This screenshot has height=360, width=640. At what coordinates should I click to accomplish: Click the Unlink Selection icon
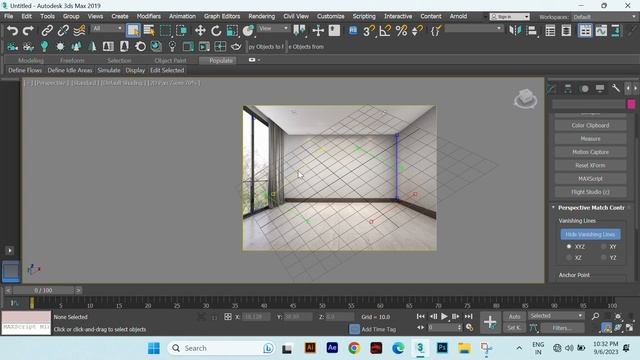(x=63, y=31)
